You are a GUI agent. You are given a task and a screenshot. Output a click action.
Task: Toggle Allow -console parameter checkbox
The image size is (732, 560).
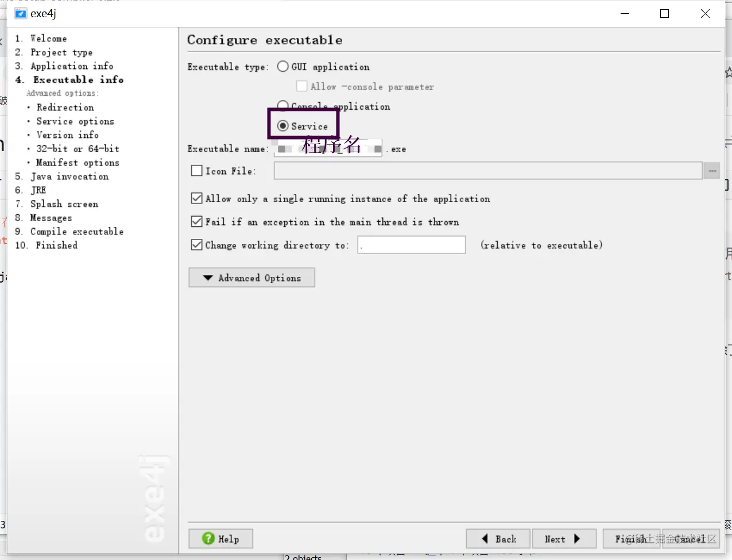(301, 86)
